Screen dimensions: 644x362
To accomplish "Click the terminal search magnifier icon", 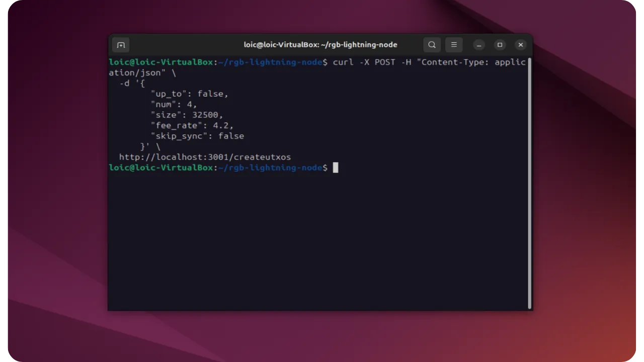I will click(432, 45).
